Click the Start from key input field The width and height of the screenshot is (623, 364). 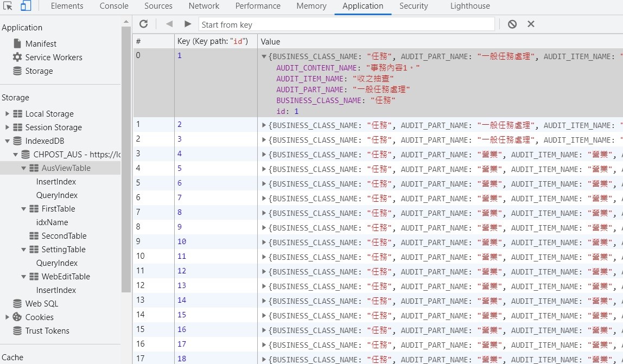pyautogui.click(x=346, y=24)
